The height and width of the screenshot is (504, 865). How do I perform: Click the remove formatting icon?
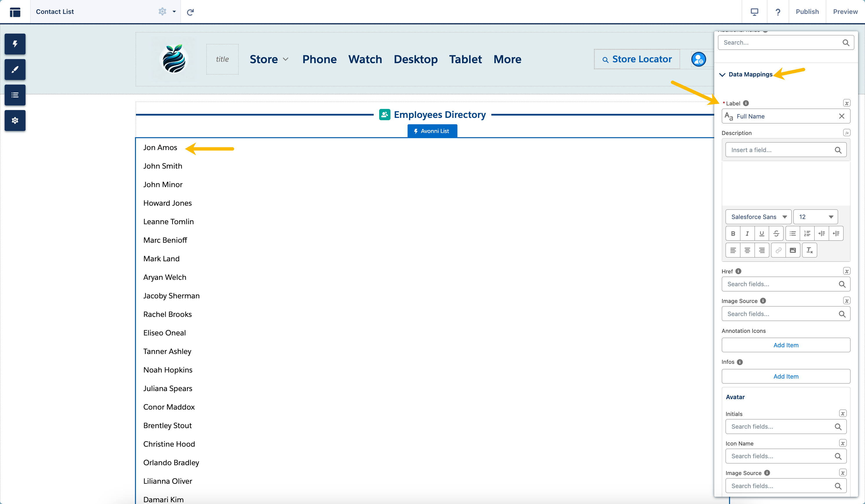click(809, 250)
